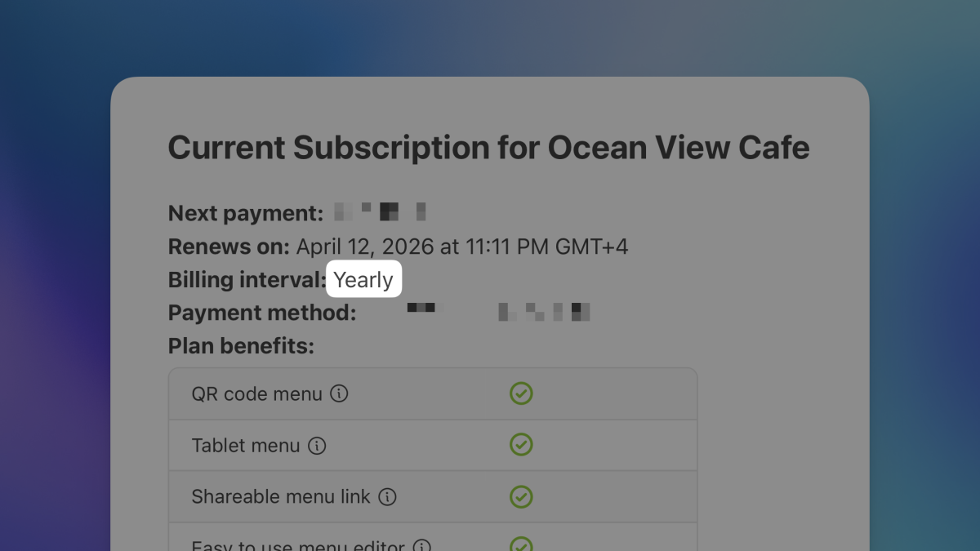The height and width of the screenshot is (551, 980).
Task: Click the blurred payment method details
Action: (x=498, y=311)
